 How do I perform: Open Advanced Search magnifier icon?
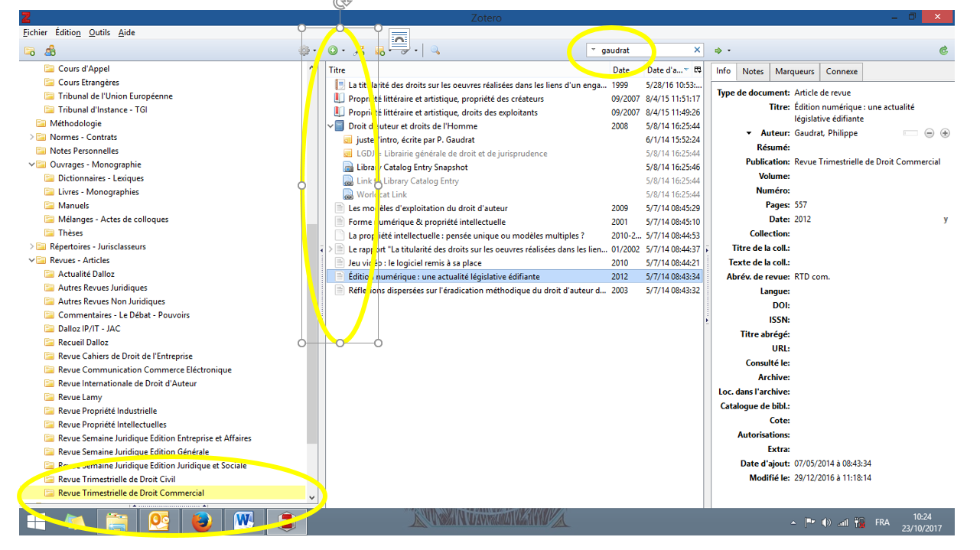pos(435,50)
